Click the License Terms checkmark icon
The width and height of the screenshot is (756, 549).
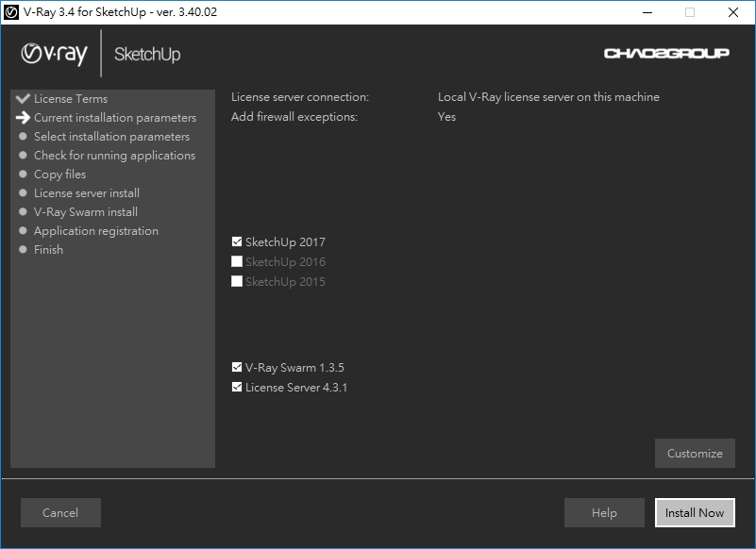tap(23, 98)
